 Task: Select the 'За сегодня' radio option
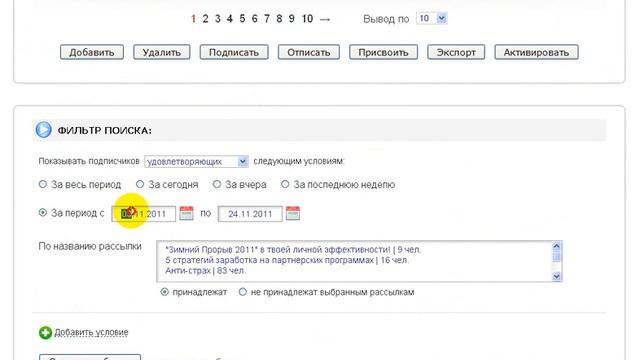click(x=140, y=184)
